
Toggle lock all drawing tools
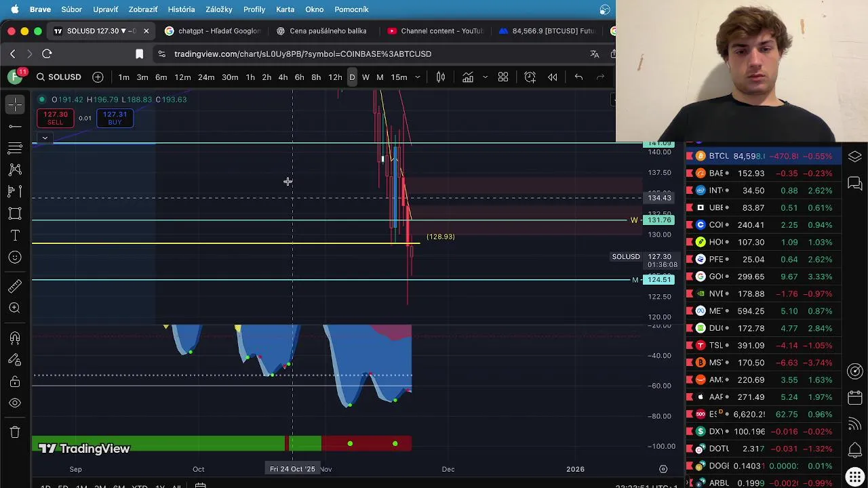[15, 382]
